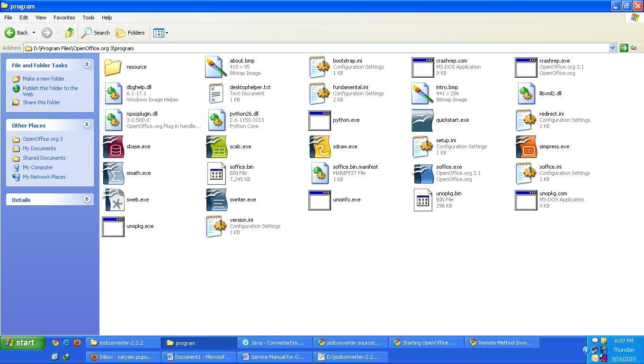The image size is (644, 364).
Task: Click the Search toolbar button
Action: [x=96, y=33]
